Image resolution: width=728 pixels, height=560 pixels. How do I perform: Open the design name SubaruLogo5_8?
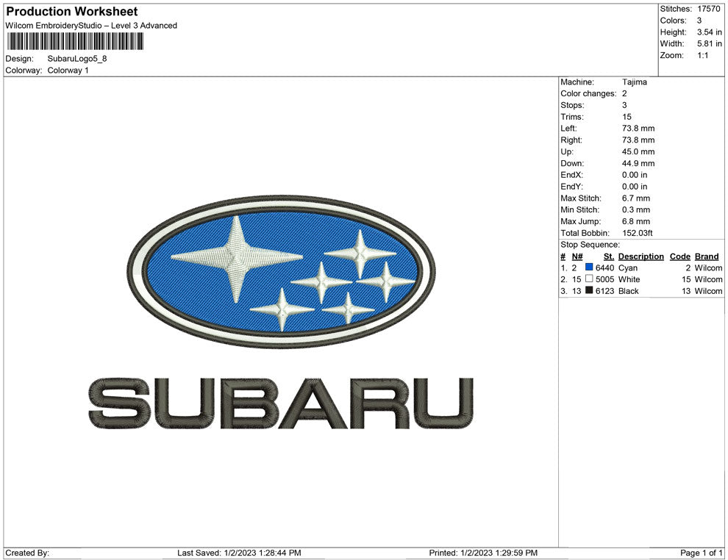(77, 58)
